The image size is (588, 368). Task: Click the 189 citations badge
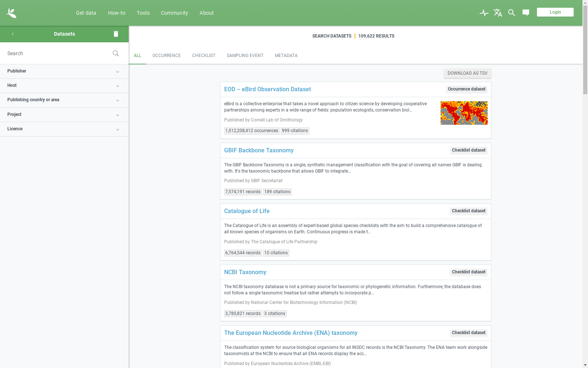pos(277,192)
